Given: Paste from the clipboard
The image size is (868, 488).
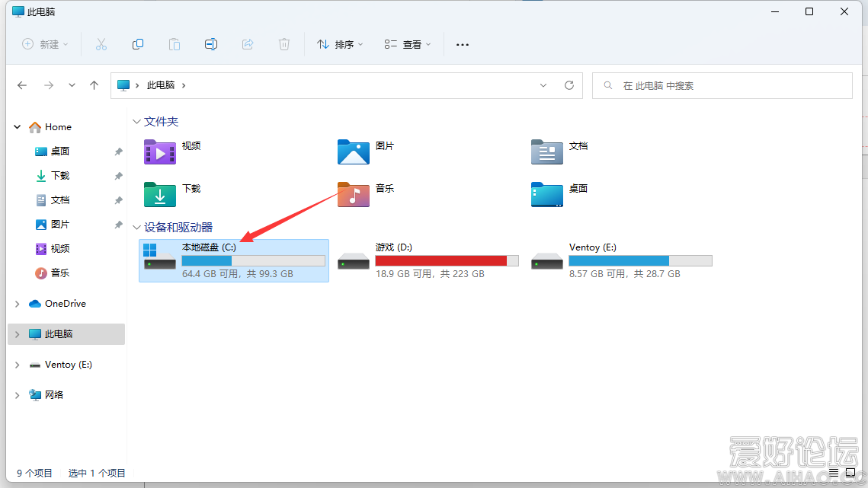Looking at the screenshot, I should click(175, 44).
